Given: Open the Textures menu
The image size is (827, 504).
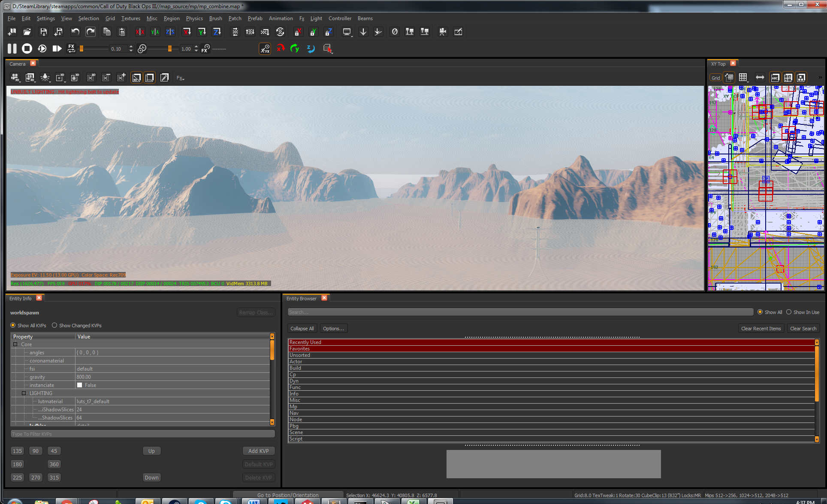Looking at the screenshot, I should tap(130, 18).
